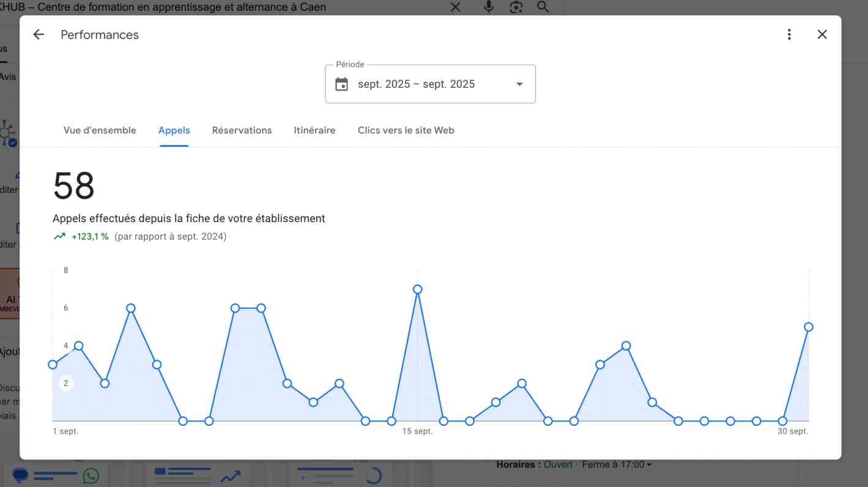Click the back arrow on the Performances panel
The height and width of the screenshot is (487, 868).
pyautogui.click(x=38, y=34)
